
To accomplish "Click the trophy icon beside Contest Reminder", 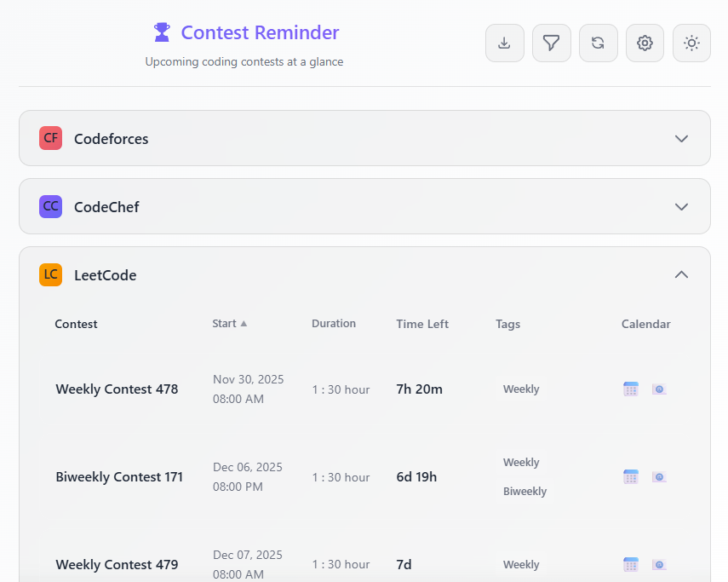I will pos(161,32).
